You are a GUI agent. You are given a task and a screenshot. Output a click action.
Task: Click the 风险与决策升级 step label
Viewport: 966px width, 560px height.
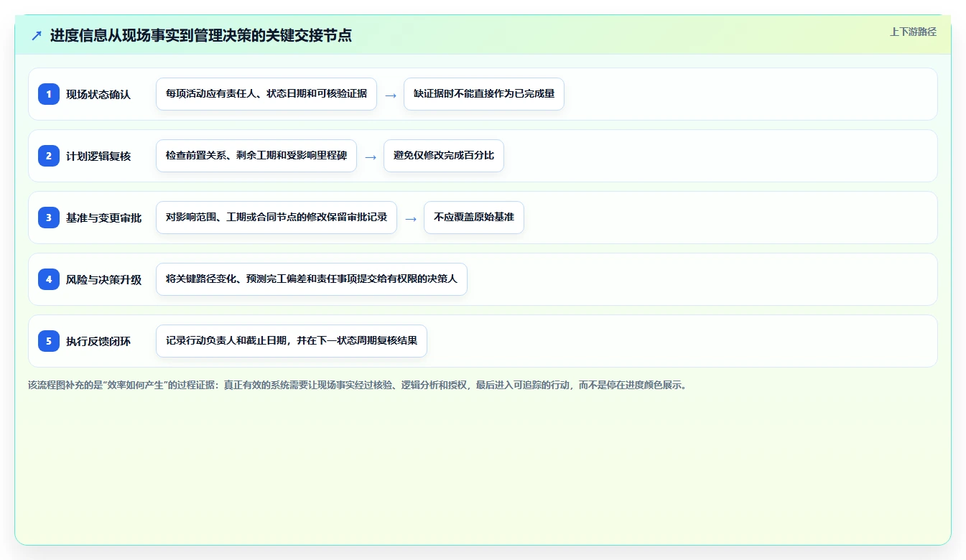pyautogui.click(x=104, y=279)
